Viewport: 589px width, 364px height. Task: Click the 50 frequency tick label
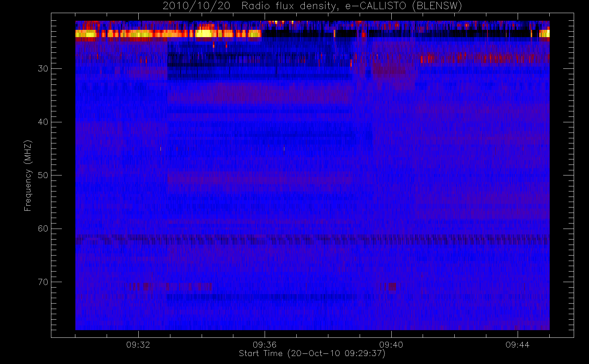click(43, 175)
